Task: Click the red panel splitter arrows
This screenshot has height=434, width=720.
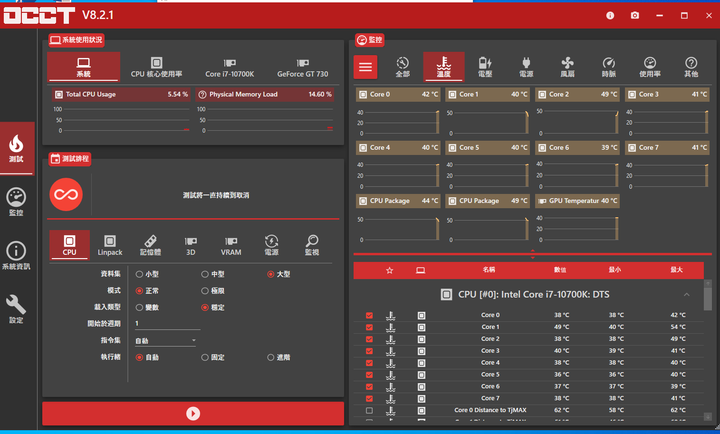Action: pos(533,254)
